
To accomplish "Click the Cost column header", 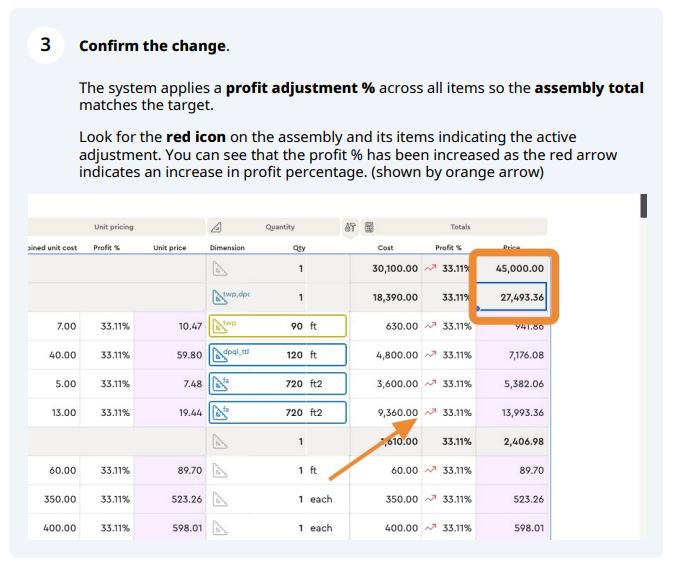I will tap(385, 248).
